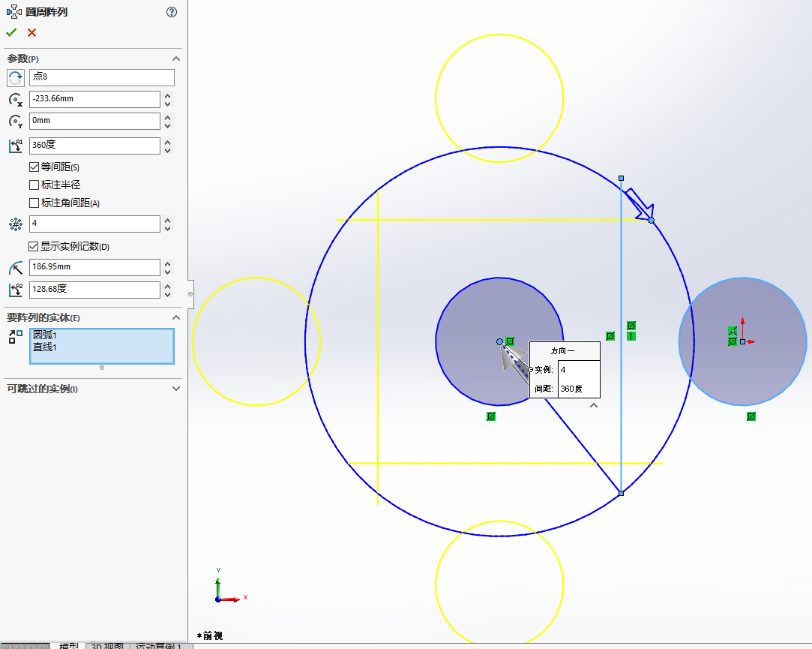Confirm the circular pattern with green checkmark
Viewport: 812px width, 649px height.
coord(11,33)
